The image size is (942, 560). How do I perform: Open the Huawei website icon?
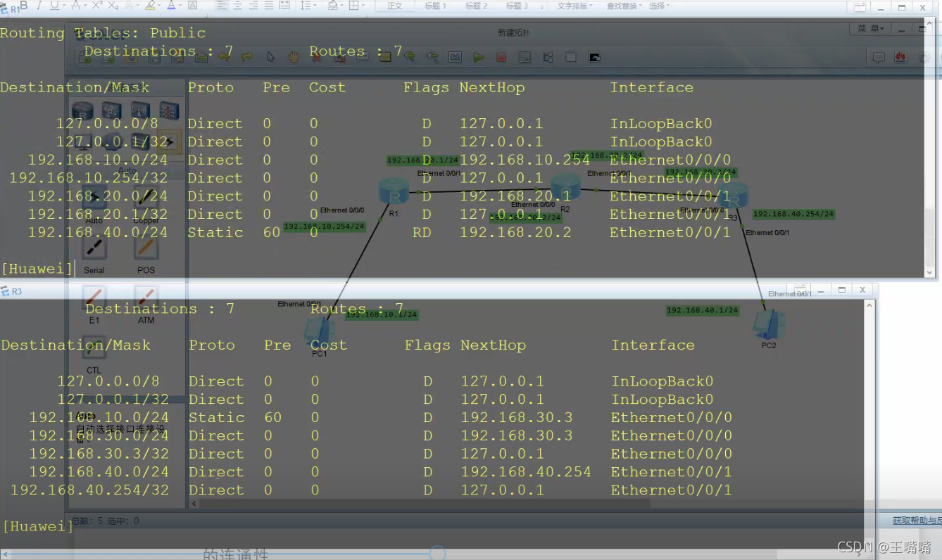(x=901, y=58)
